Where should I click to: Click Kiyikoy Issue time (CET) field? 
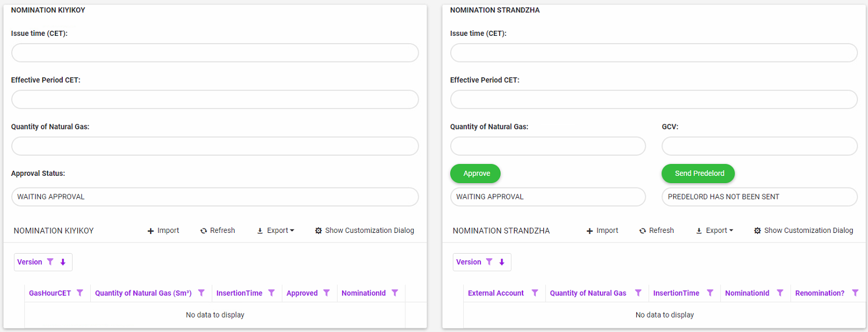point(215,53)
